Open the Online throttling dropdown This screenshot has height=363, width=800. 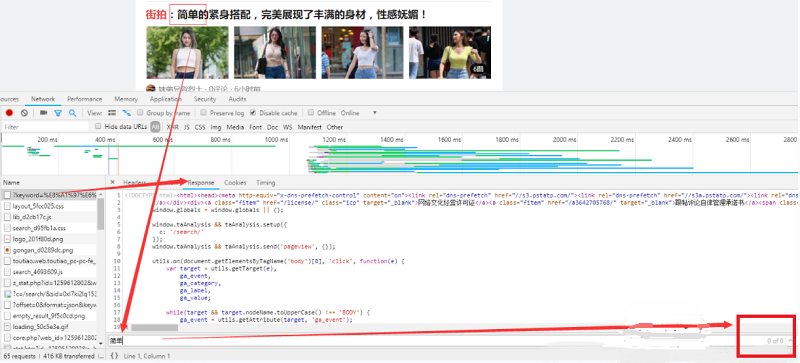359,113
